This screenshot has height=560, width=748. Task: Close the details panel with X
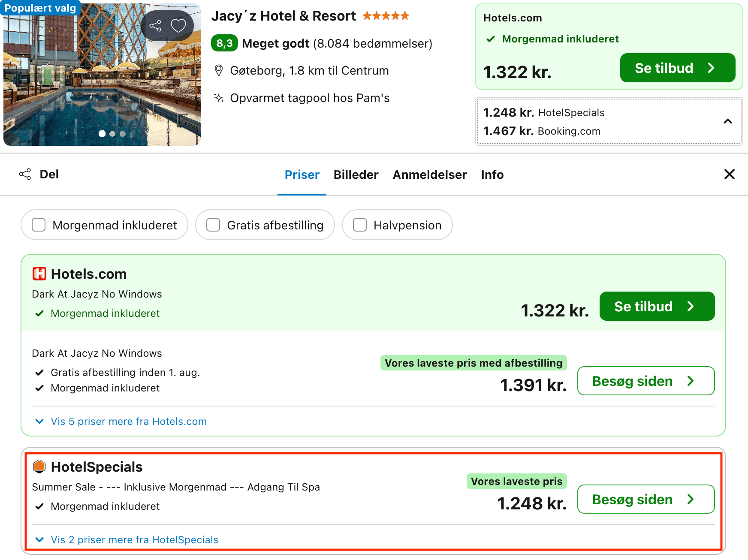730,174
